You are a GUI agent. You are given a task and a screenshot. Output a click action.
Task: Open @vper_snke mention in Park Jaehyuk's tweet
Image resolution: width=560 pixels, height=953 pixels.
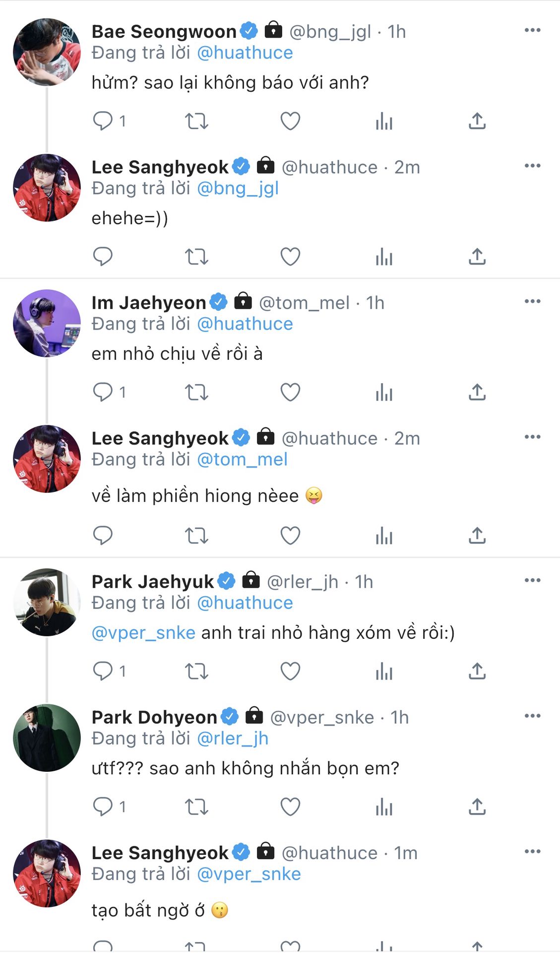(144, 633)
